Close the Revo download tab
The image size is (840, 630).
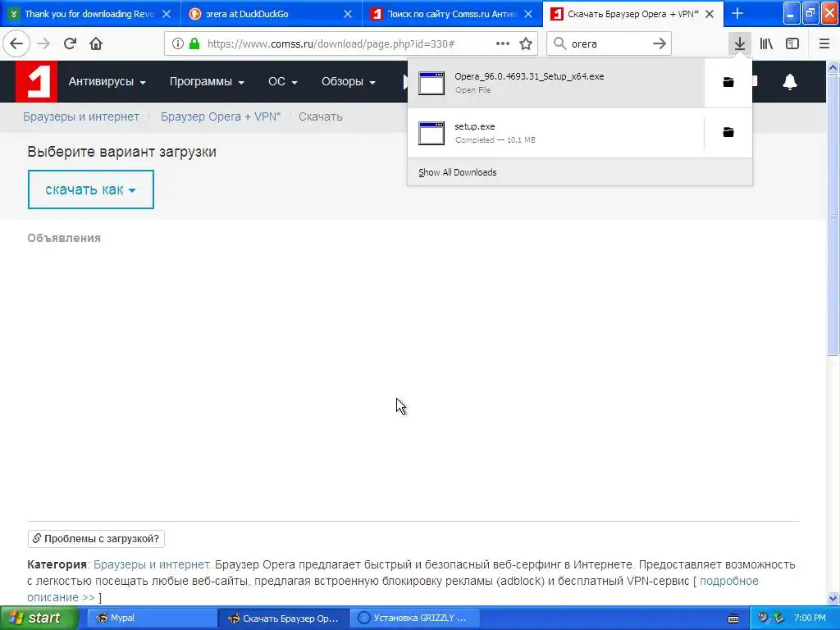[x=167, y=14]
